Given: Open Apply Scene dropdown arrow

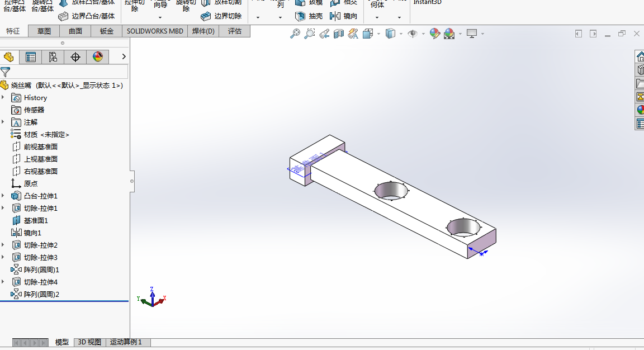Looking at the screenshot, I should [x=460, y=34].
